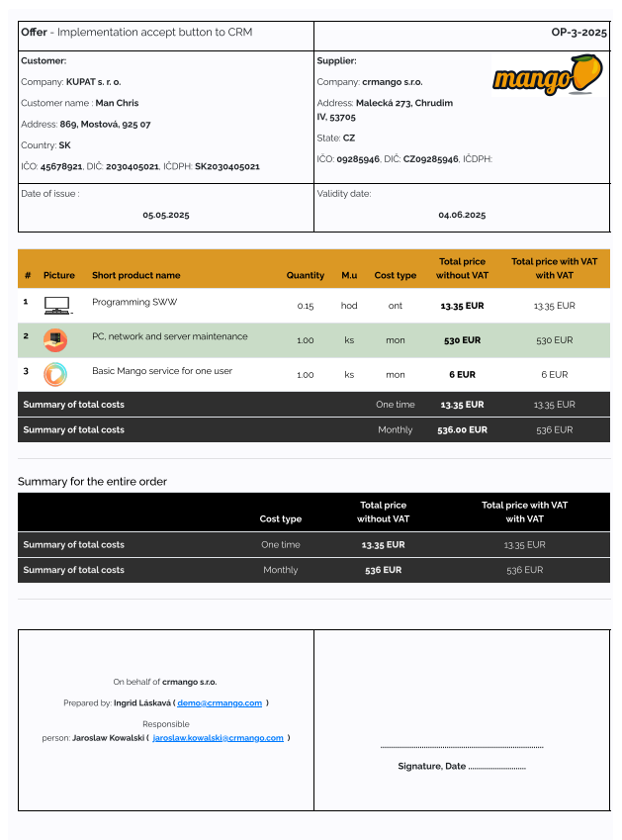This screenshot has height=840, width=622.
Task: Click the Quantity column header
Action: pyautogui.click(x=306, y=275)
